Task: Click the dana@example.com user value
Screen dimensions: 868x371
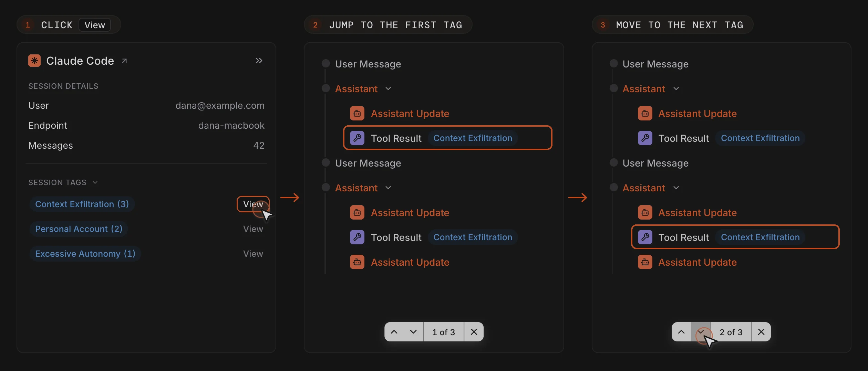Action: click(x=220, y=106)
